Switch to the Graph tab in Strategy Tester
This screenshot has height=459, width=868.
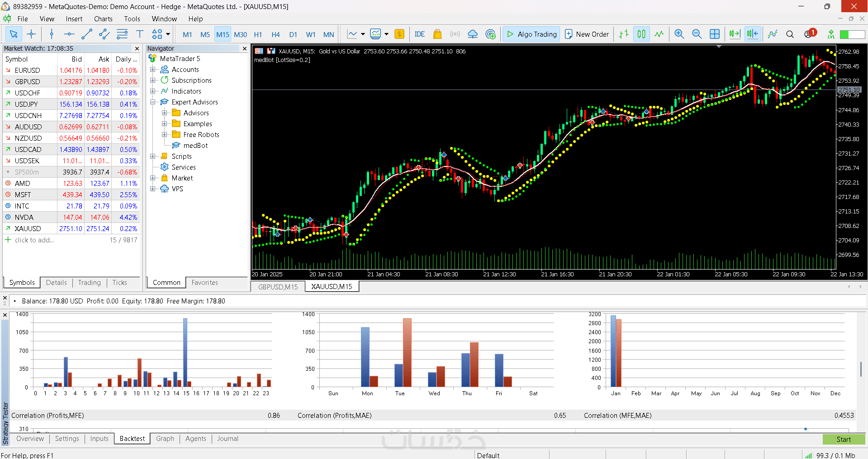pos(165,439)
